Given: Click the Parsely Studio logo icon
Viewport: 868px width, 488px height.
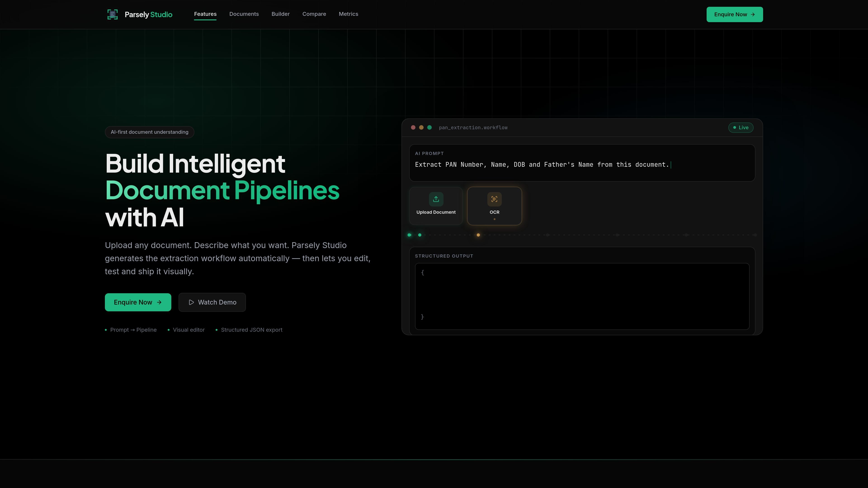Looking at the screenshot, I should 113,14.
